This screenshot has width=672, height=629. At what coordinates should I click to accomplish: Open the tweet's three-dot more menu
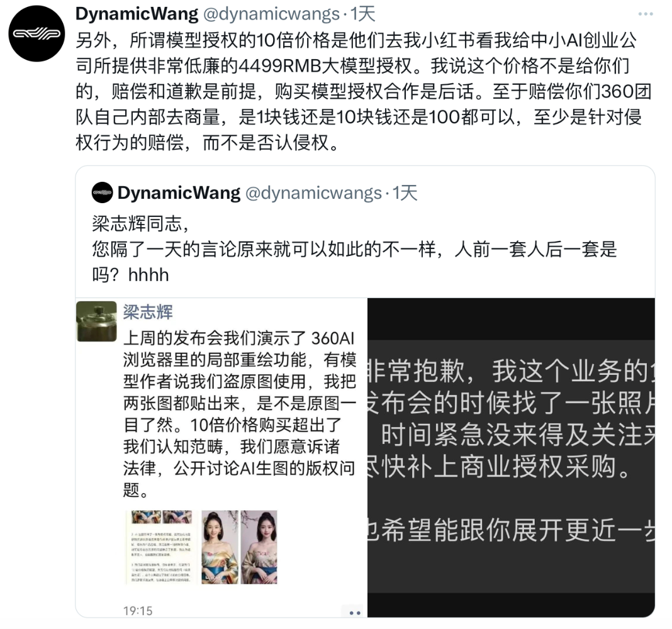pyautogui.click(x=645, y=14)
